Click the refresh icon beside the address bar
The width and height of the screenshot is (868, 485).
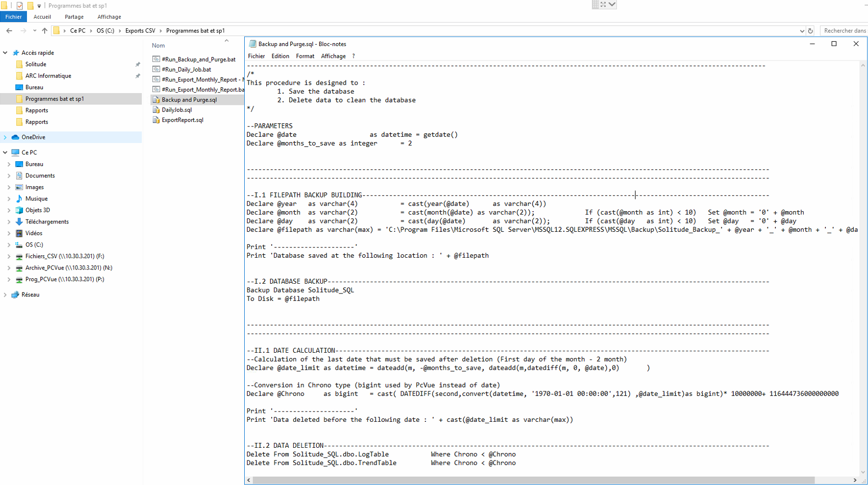coord(810,31)
